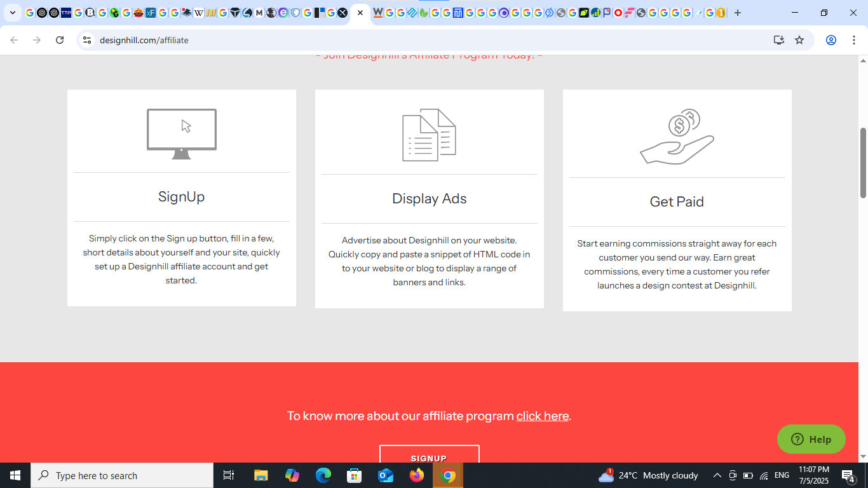Switch to the orange number 1 tab
Screen dimensions: 868x488
[721, 13]
